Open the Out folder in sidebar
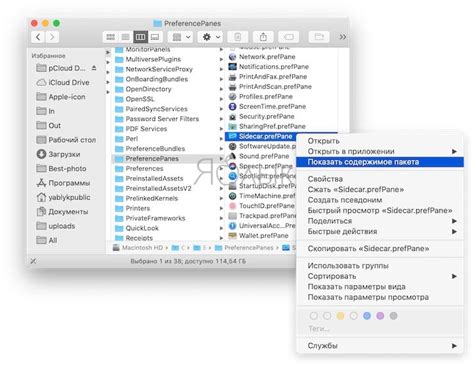The width and height of the screenshot is (474, 366). [49, 126]
